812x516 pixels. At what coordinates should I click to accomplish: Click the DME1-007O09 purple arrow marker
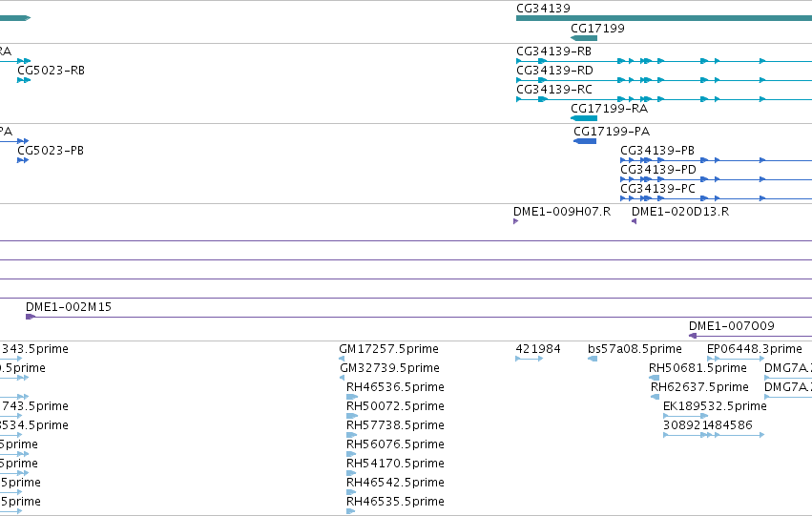693,336
